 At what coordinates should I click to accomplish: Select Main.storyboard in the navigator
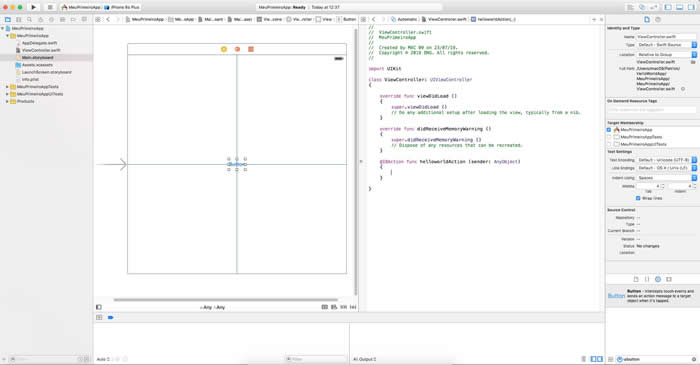coord(38,58)
